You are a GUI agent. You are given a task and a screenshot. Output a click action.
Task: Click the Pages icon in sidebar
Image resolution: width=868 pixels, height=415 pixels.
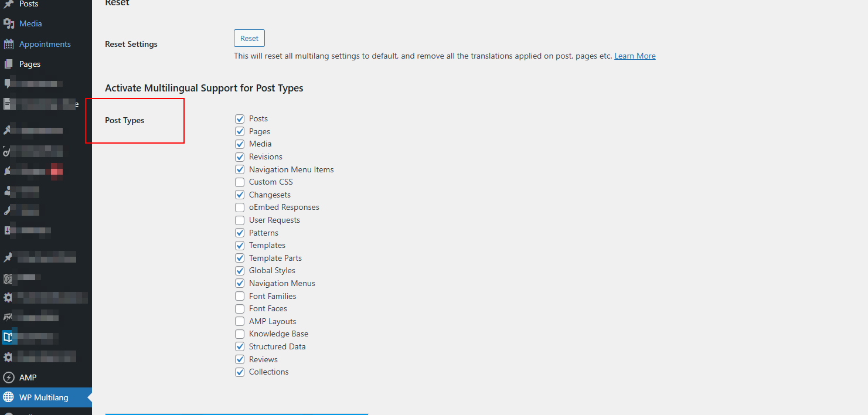pos(9,64)
